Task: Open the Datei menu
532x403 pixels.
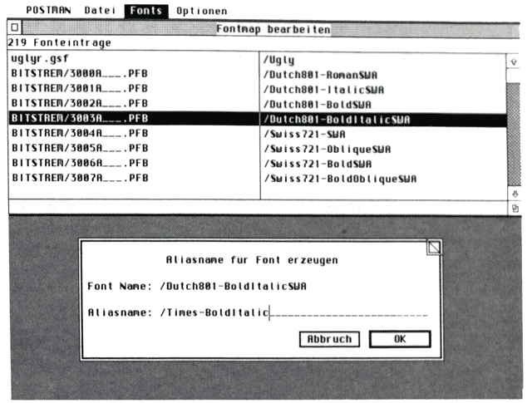Action: click(100, 11)
